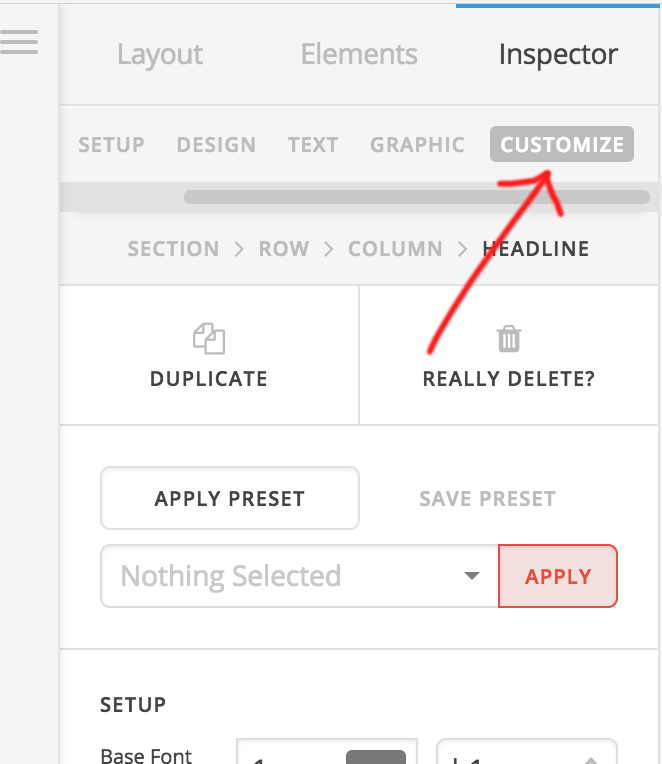Click chevron between Column and Headline

pos(462,249)
